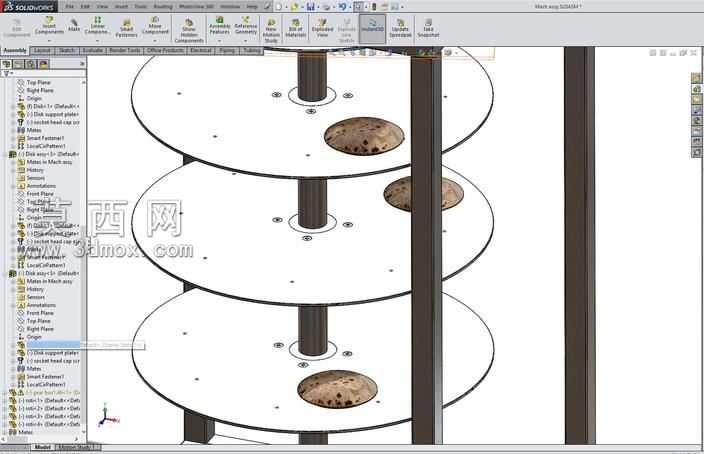704x454 pixels.
Task: Save the assembly with the Save icon
Action: click(311, 7)
